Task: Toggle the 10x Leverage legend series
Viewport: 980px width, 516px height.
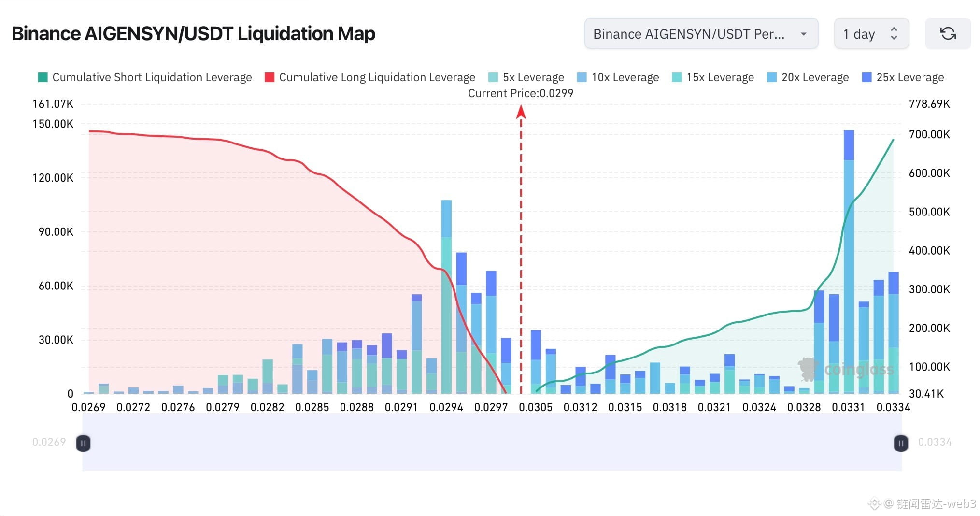Action: [618, 77]
